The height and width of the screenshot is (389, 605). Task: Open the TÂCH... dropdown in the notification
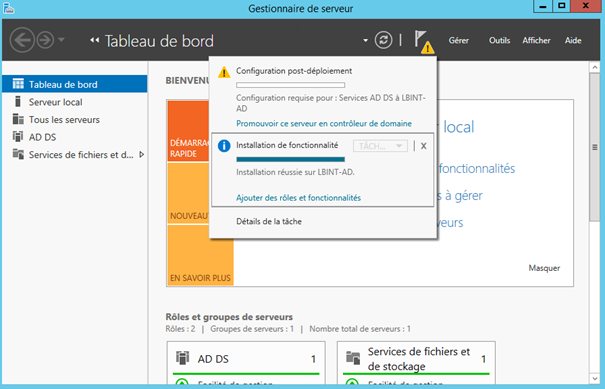point(380,146)
